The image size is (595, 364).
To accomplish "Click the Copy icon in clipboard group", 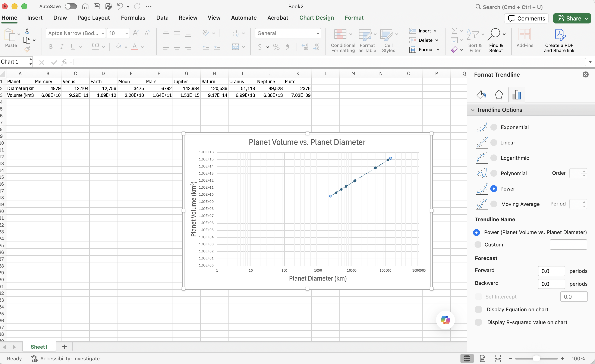I will click(26, 40).
